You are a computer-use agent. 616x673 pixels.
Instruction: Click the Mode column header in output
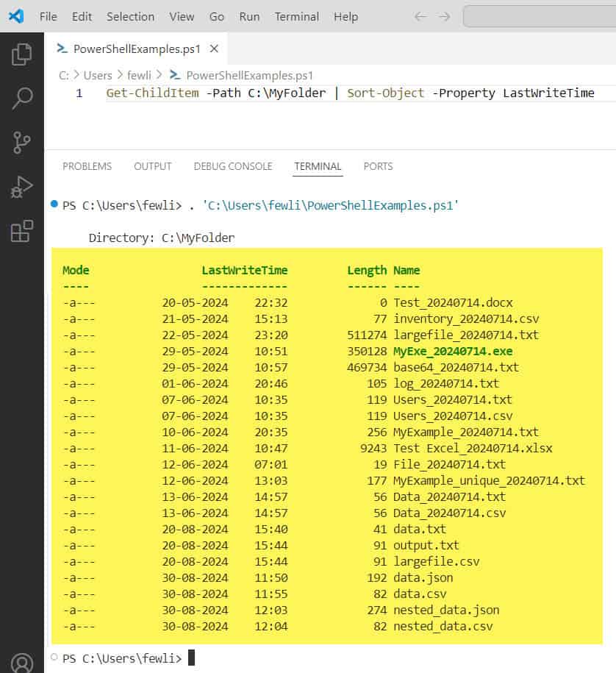point(76,270)
